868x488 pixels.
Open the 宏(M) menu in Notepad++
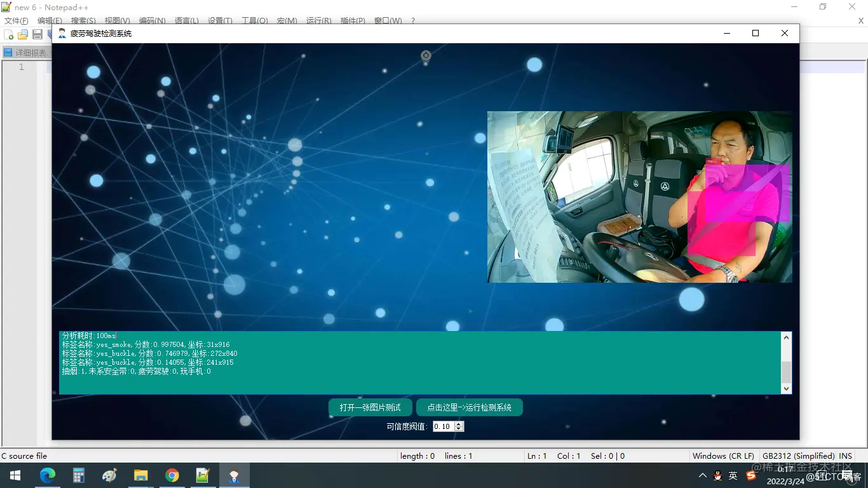pos(287,21)
